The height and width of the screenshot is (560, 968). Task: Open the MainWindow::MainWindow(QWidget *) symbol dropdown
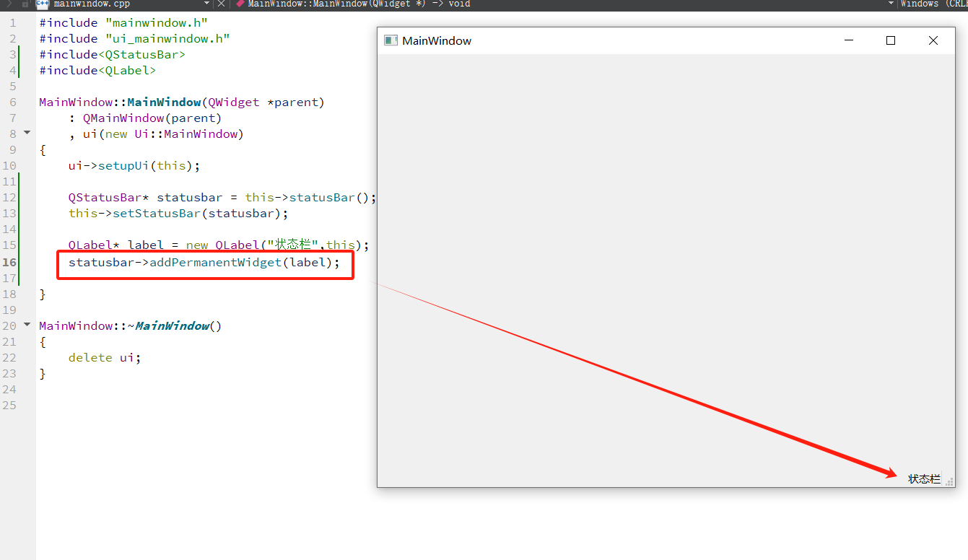(x=891, y=4)
